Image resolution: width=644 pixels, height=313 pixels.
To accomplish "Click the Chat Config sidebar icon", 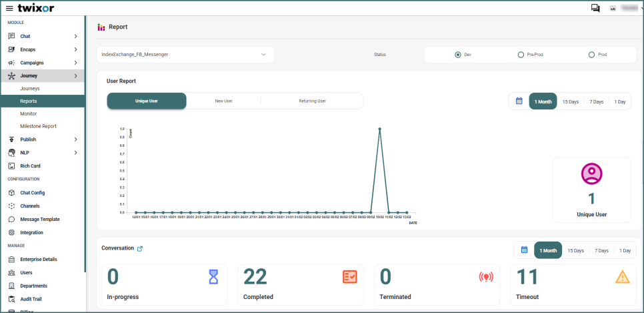I will coord(11,193).
